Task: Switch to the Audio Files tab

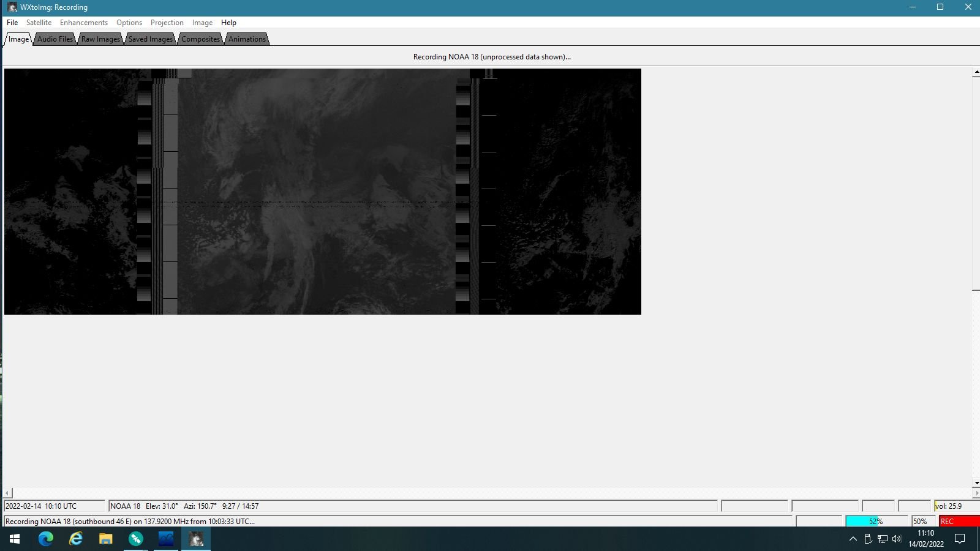Action: click(x=55, y=39)
